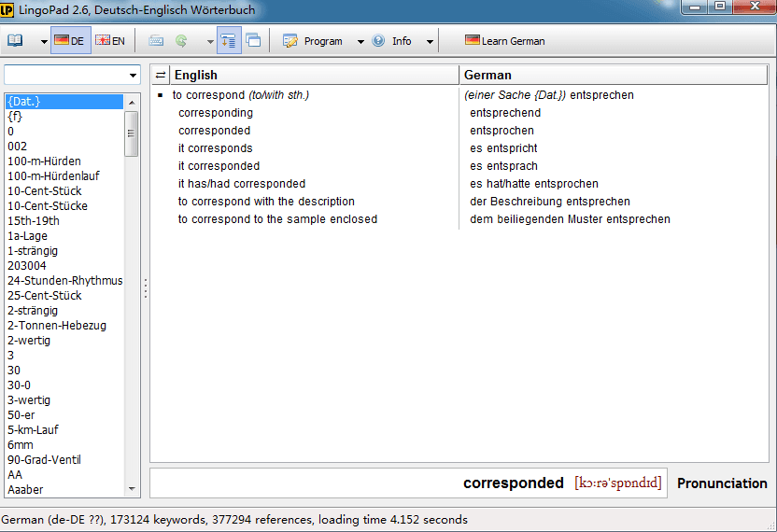Viewport: 777px width, 532px height.
Task: Expand the dictionary book dropdown arrow
Action: 43,42
